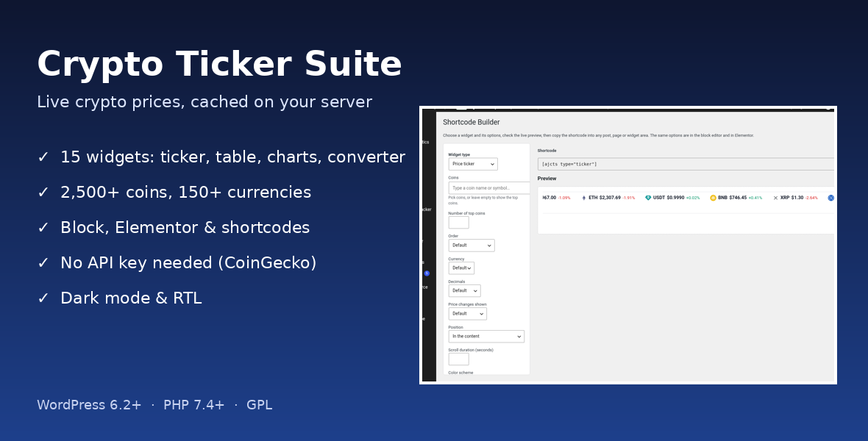868x441 pixels.
Task: Click the 'PHP 7.4+' text
Action: 193,405
